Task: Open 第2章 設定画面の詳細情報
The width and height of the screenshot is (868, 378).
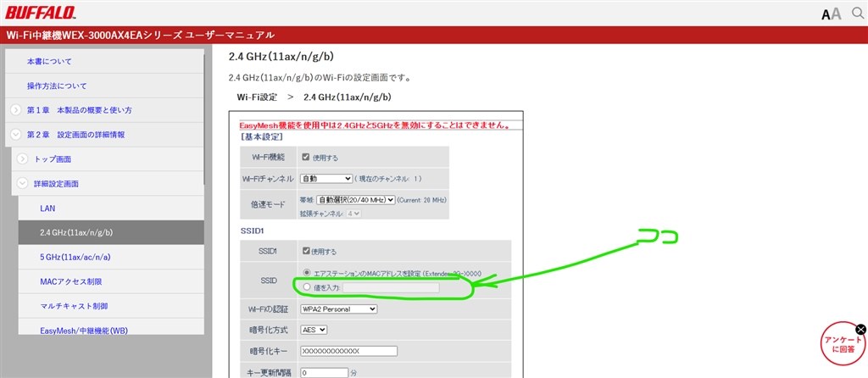Action: [75, 135]
